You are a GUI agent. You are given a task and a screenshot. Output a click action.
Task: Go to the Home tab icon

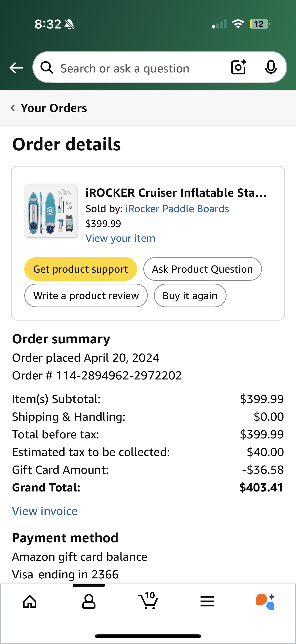[30, 602]
